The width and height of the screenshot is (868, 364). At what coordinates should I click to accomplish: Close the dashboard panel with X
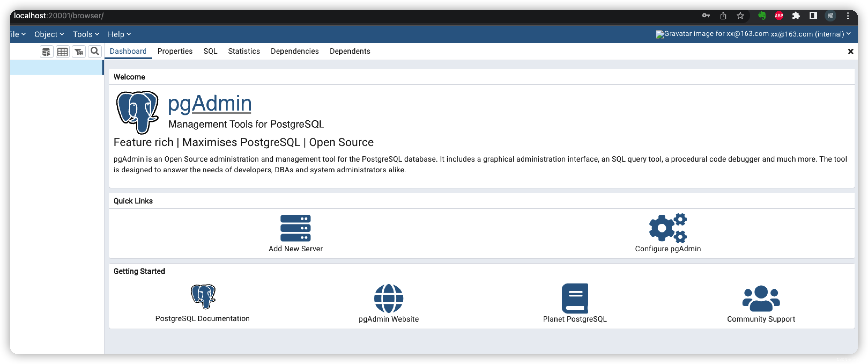tap(850, 51)
